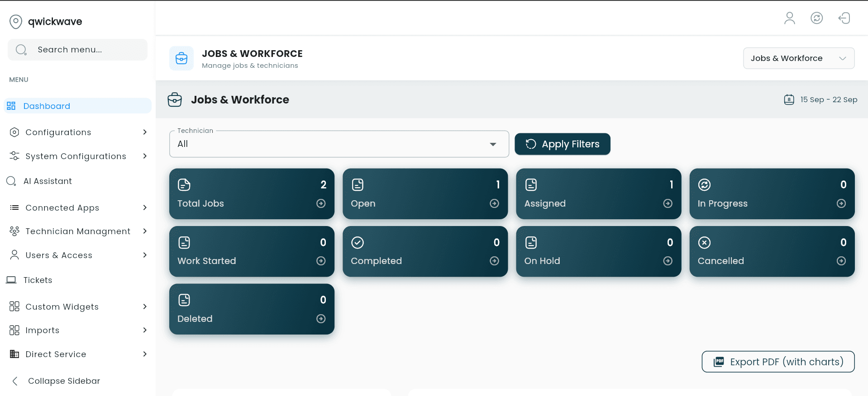Expand Users & Access menu item
The width and height of the screenshot is (868, 396).
(78, 255)
